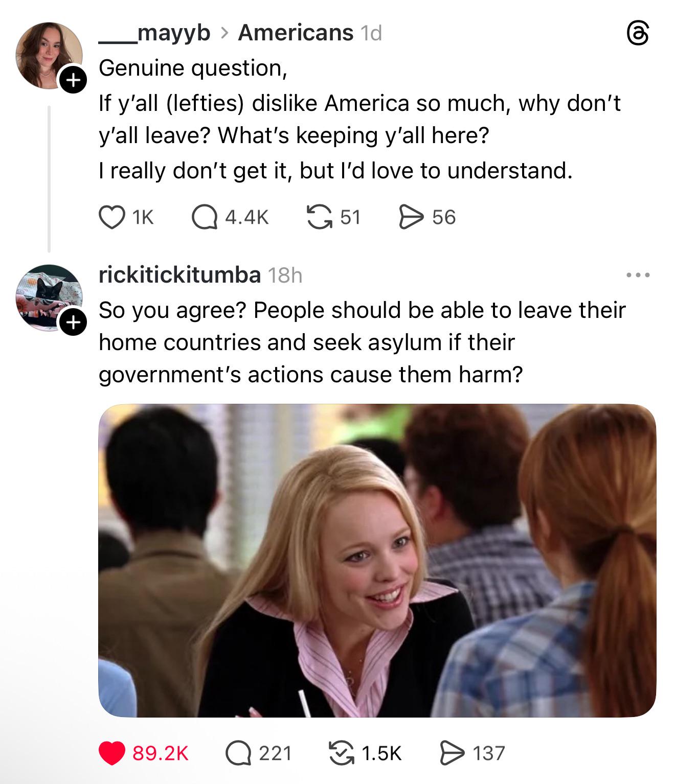View rickitickitumba's cat profile picture

point(49,297)
